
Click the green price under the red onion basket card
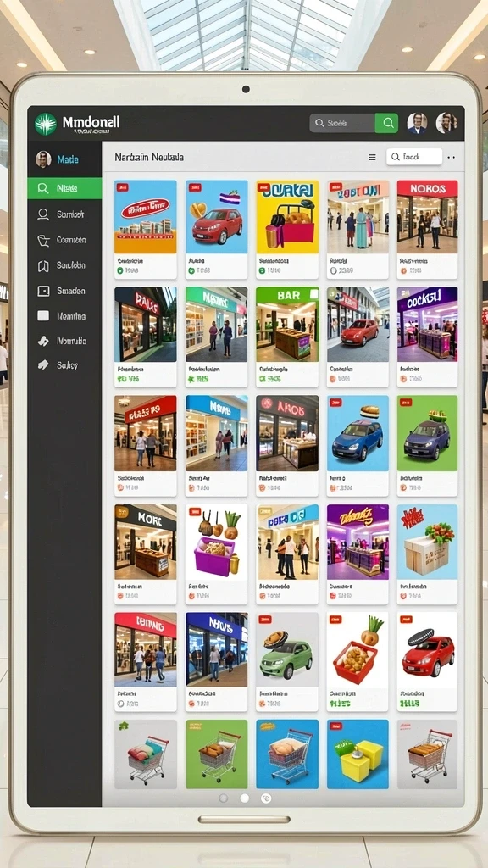tap(341, 704)
